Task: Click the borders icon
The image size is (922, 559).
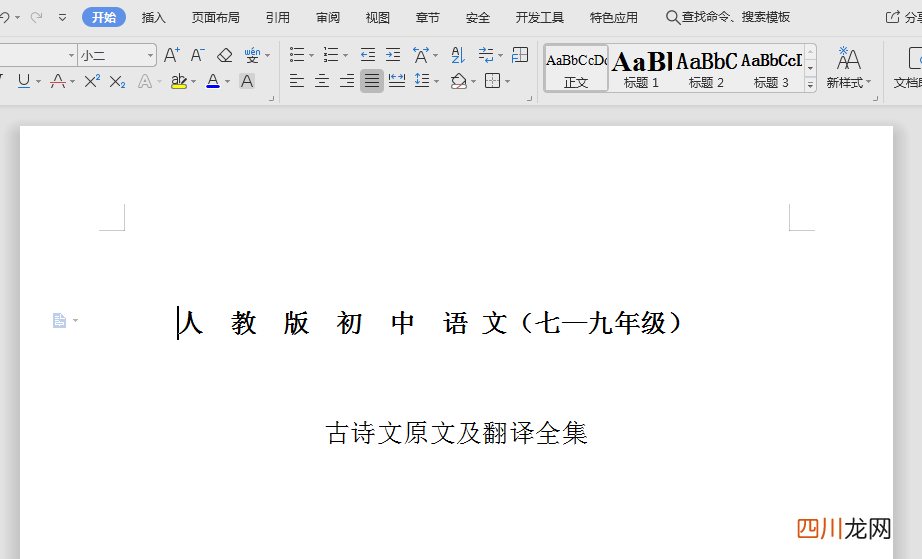Action: [492, 81]
